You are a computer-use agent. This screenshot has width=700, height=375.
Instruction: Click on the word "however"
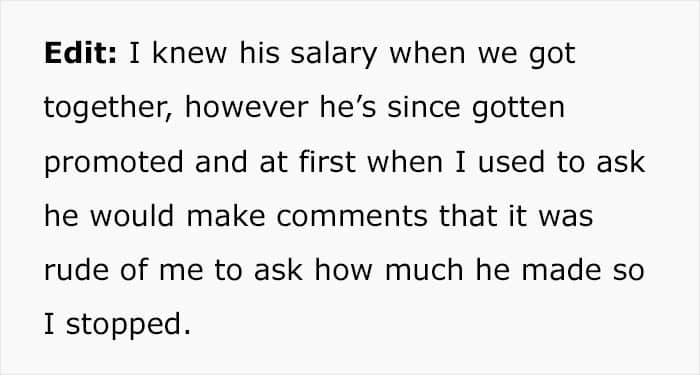[x=246, y=107]
